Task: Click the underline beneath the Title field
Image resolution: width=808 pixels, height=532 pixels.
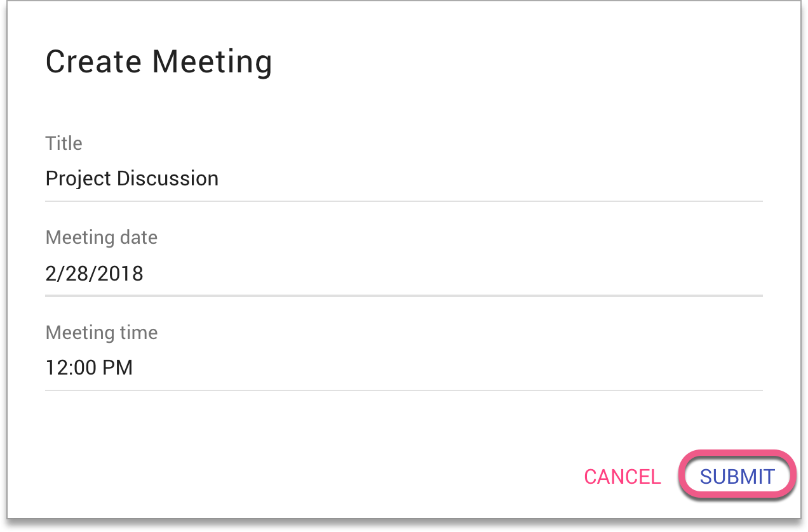Action: click(403, 201)
